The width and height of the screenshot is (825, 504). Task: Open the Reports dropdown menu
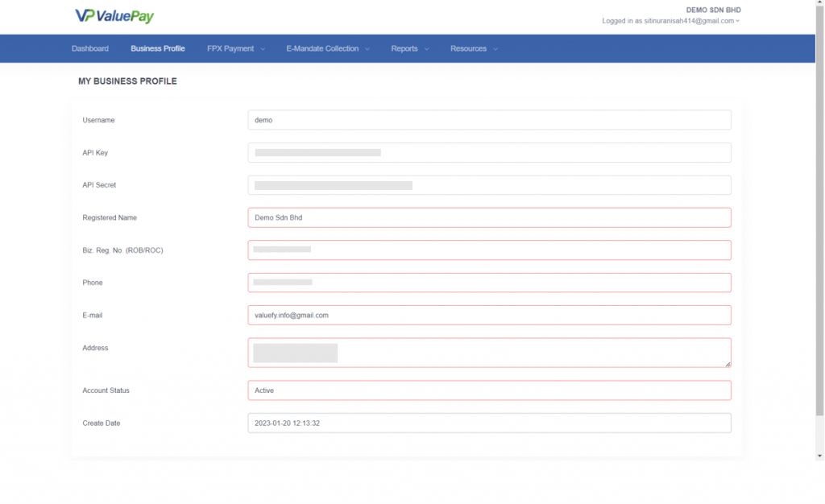409,48
